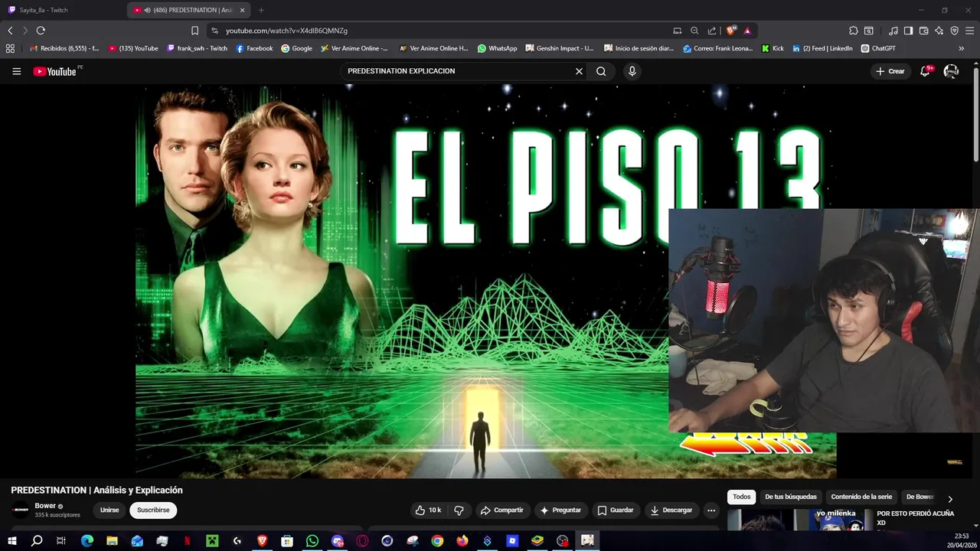
Task: Open the frank_swh Twitch bookmark
Action: click(x=197, y=48)
